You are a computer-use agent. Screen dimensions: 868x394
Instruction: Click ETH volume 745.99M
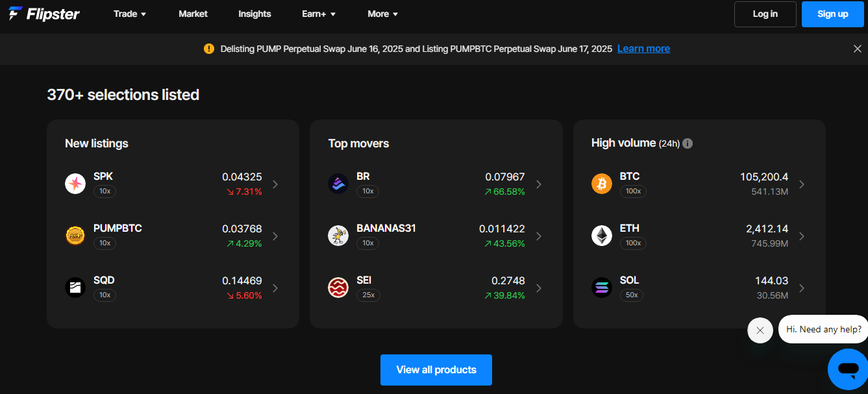coord(769,243)
